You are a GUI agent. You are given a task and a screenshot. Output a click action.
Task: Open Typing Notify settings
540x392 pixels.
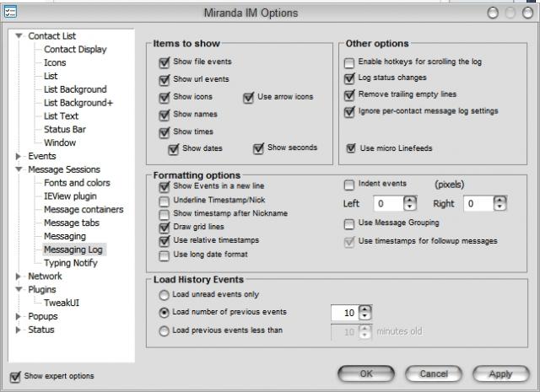[71, 263]
